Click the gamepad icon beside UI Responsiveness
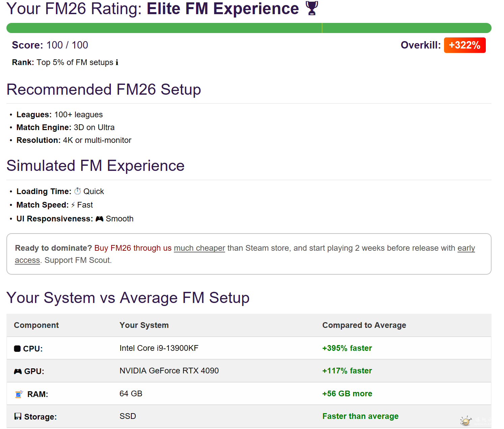Image resolution: width=504 pixels, height=429 pixels. point(99,219)
